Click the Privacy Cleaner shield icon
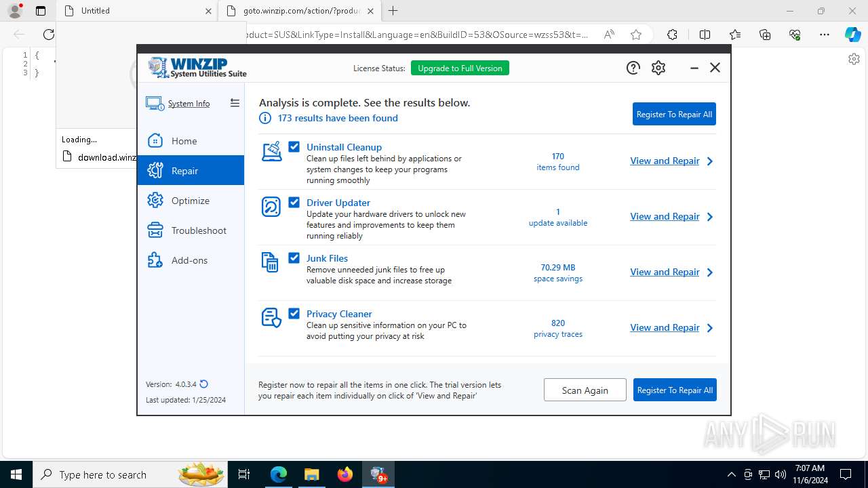The height and width of the screenshot is (488, 868). coord(271,318)
